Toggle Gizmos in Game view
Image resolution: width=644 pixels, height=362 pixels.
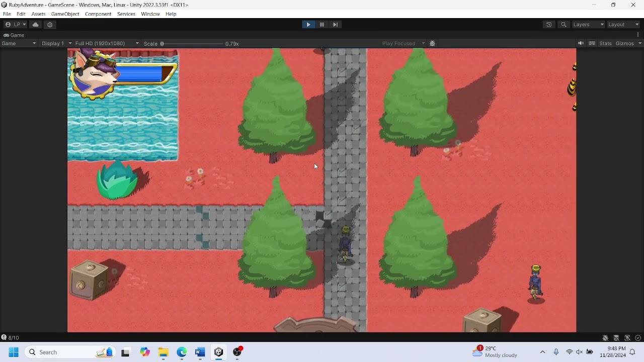pyautogui.click(x=625, y=43)
